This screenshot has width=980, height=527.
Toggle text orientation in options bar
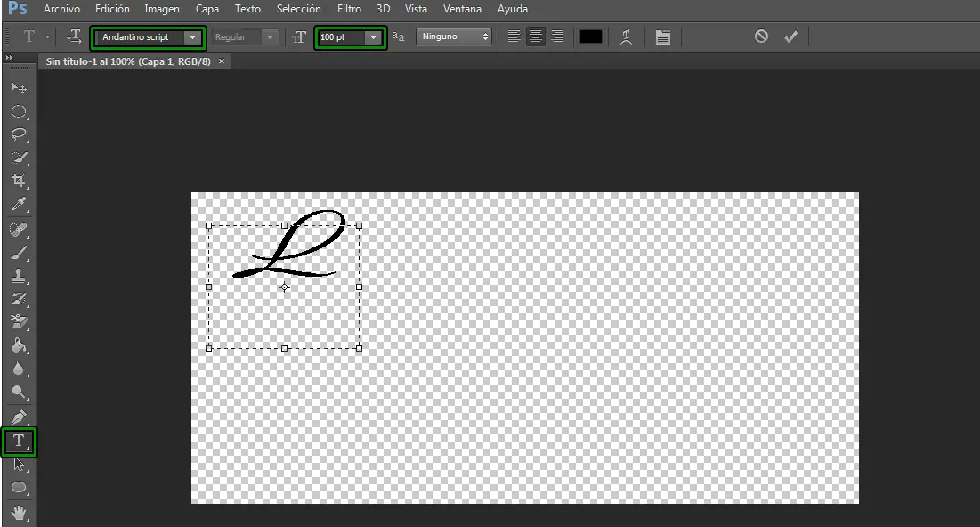74,36
